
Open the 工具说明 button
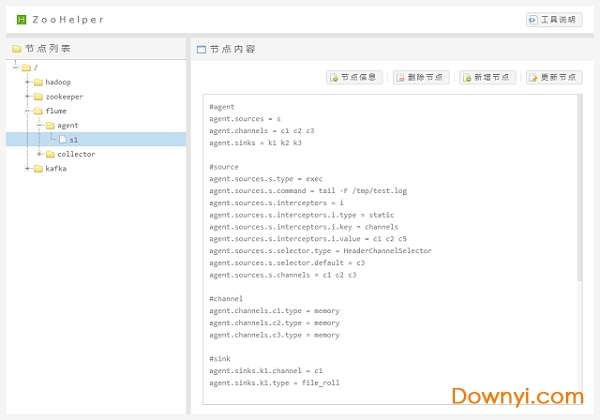554,20
